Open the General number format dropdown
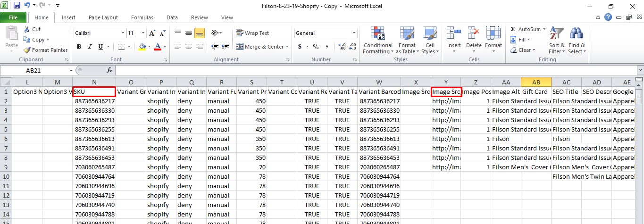Image resolution: width=644 pixels, height=224 pixels. (x=354, y=33)
